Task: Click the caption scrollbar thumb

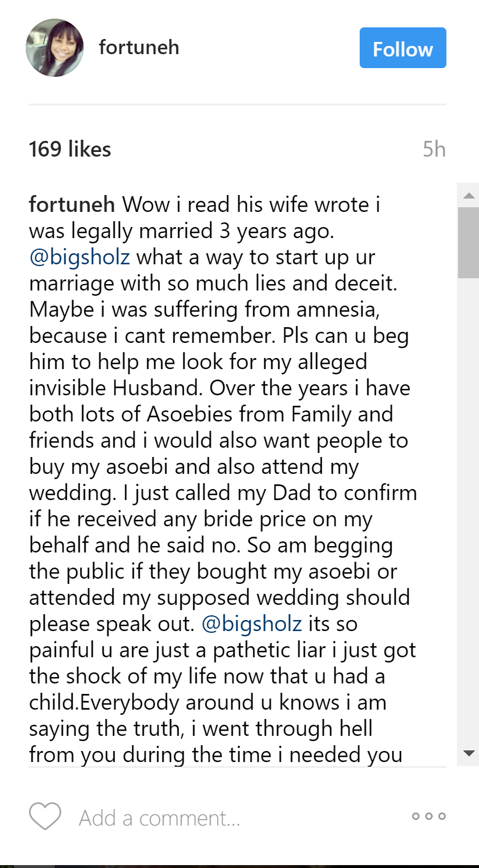Action: click(x=469, y=242)
